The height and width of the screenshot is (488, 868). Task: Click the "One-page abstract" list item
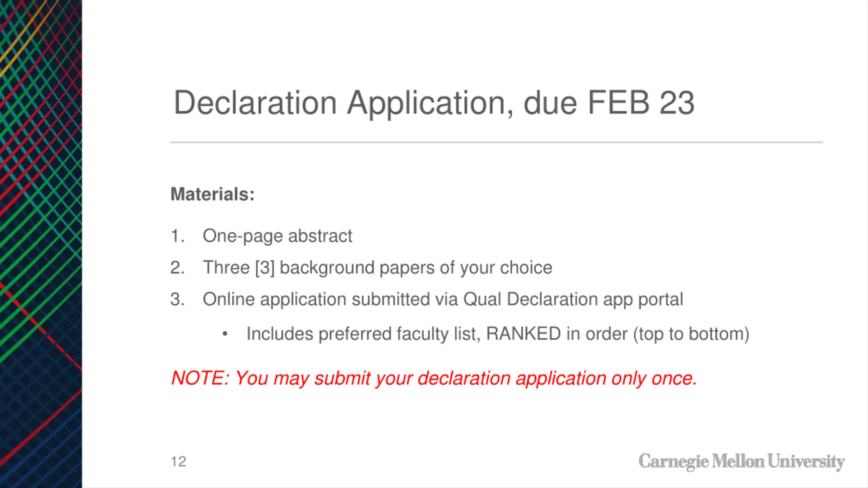[x=277, y=236]
